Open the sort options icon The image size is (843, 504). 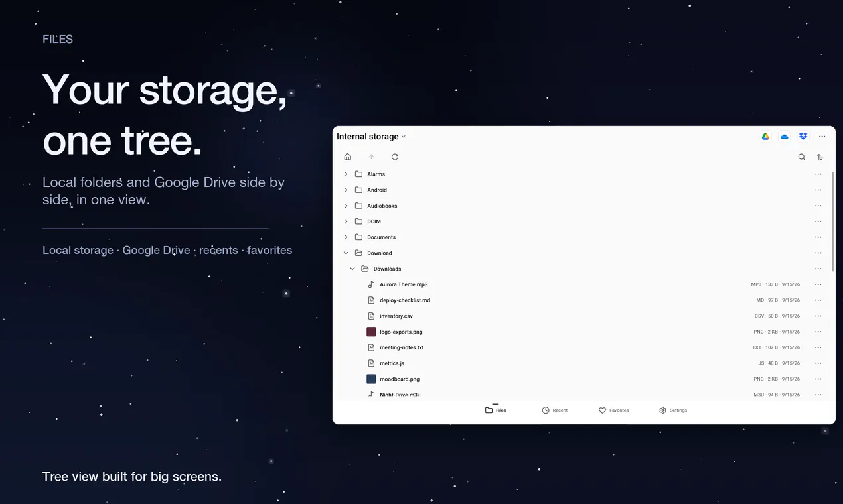pyautogui.click(x=820, y=157)
